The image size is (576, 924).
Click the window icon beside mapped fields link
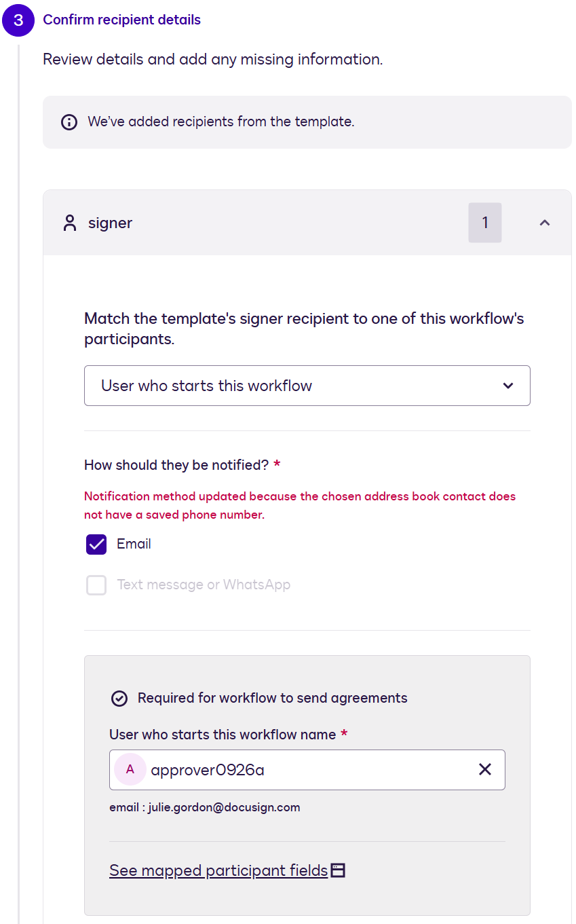pos(338,870)
